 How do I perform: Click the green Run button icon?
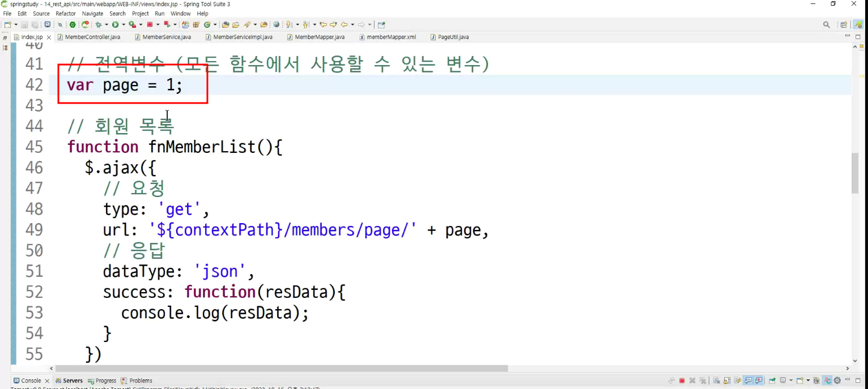tap(115, 25)
